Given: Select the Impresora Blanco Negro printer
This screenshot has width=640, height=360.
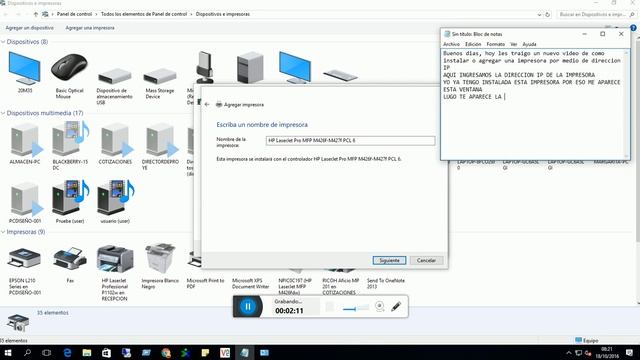Looking at the screenshot, I should [160, 259].
